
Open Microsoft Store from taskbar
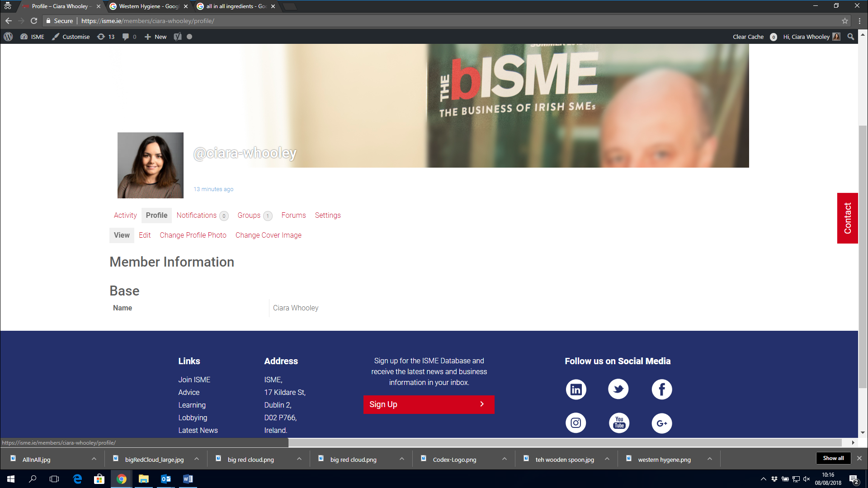click(99, 479)
